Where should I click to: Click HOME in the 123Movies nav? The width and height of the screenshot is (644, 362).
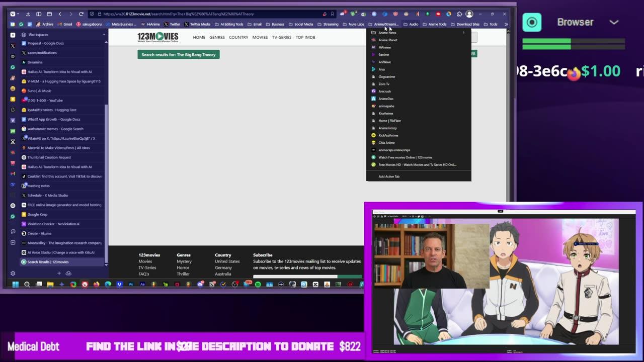199,37
